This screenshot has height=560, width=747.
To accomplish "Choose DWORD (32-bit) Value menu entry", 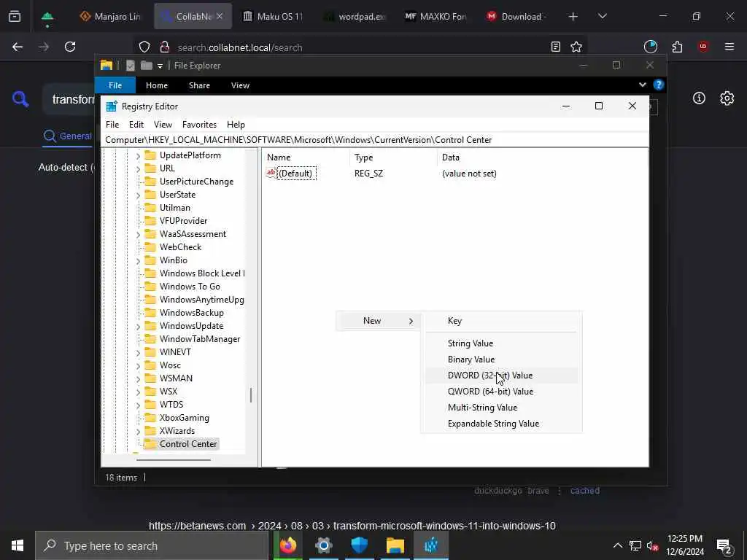I will (x=500, y=376).
